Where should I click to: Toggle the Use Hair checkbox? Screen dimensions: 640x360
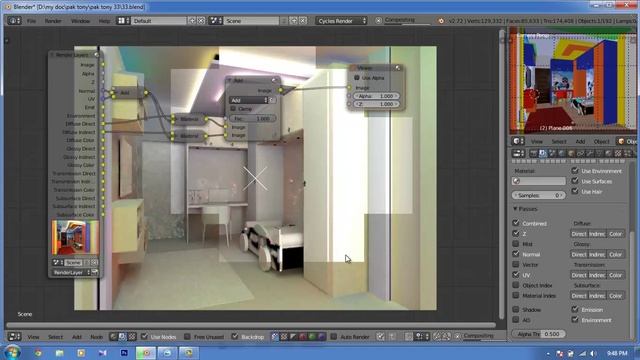(x=575, y=191)
